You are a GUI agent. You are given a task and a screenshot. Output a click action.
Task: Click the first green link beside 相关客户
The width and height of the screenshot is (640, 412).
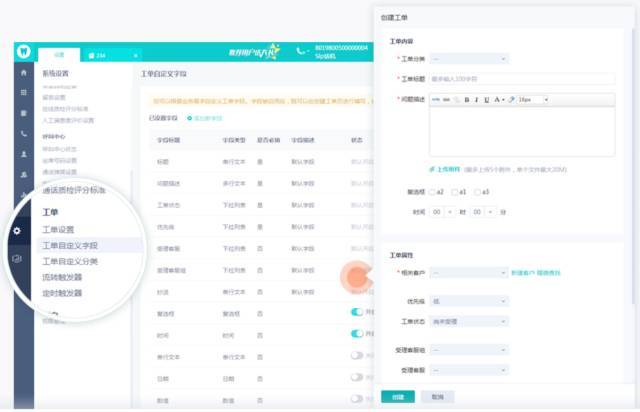(x=522, y=273)
